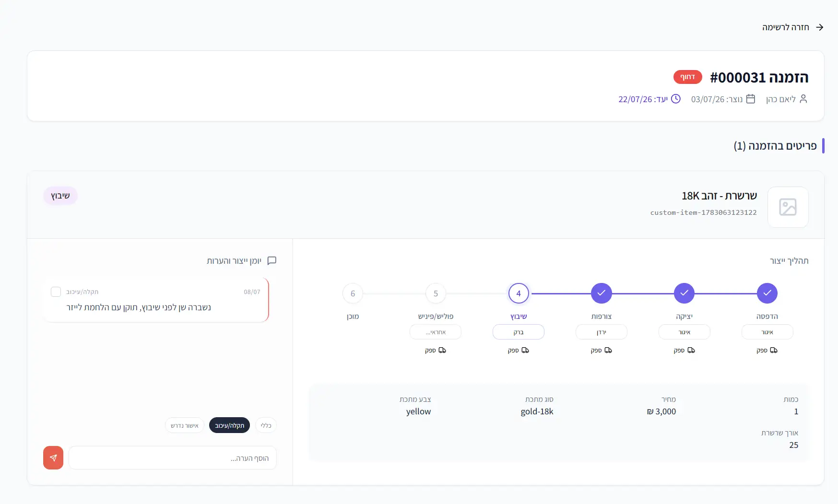
Task: Click the chain length value 25
Action: (793, 445)
